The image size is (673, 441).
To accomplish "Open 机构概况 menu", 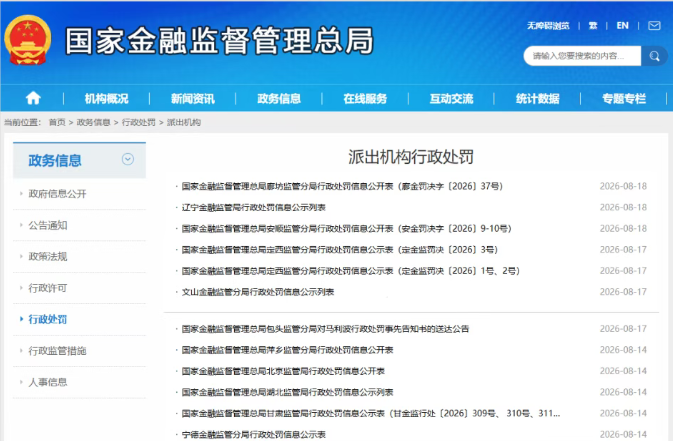I will 106,99.
